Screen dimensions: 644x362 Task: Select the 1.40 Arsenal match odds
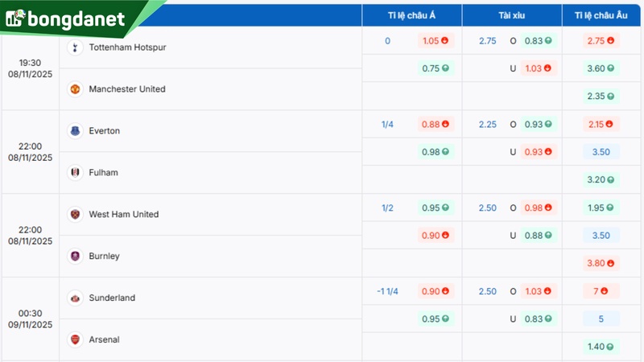(x=601, y=346)
